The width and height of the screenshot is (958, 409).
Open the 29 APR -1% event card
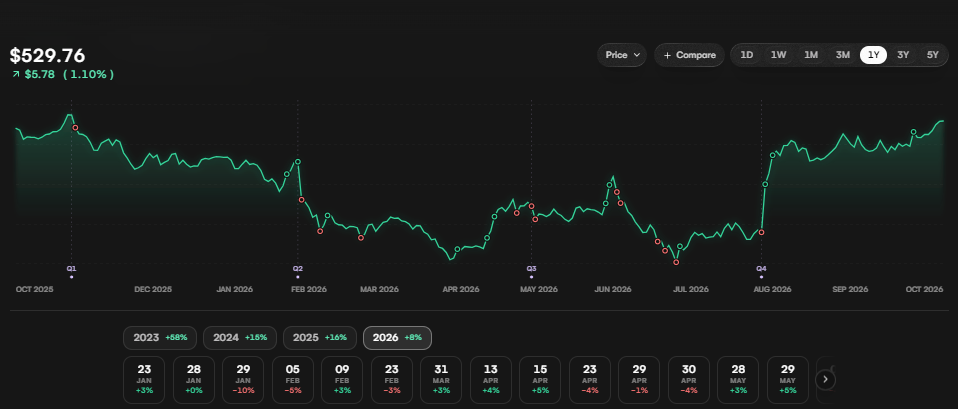[x=639, y=380]
